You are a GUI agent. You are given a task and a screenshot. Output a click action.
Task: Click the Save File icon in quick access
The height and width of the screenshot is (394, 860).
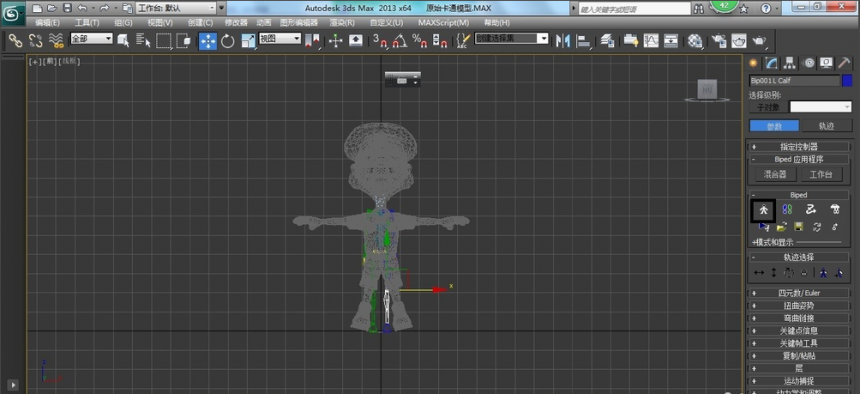click(67, 8)
